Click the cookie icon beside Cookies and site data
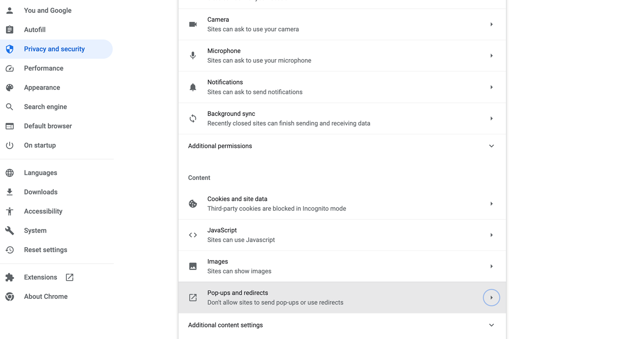644x339 pixels. coord(193,204)
